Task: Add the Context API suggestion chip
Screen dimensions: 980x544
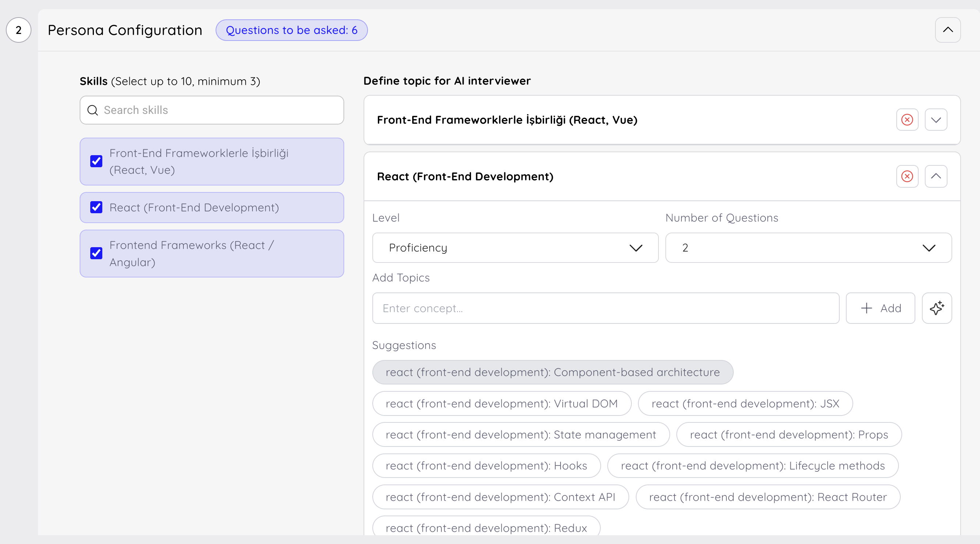Action: point(500,497)
